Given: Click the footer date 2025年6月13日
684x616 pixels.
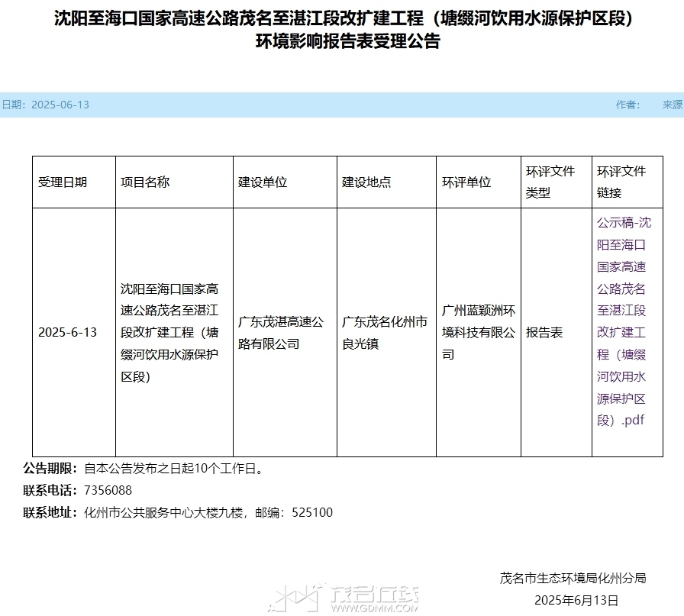Looking at the screenshot, I should coord(576,600).
